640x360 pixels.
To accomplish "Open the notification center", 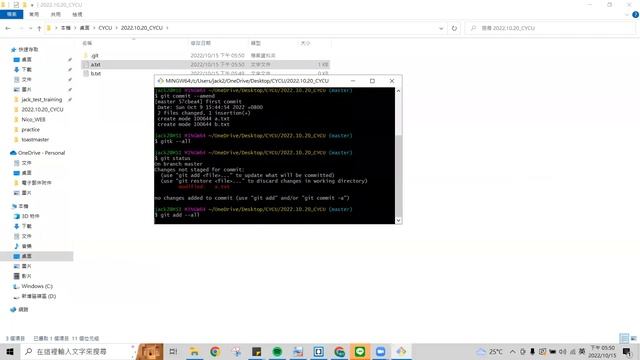I will (627, 351).
